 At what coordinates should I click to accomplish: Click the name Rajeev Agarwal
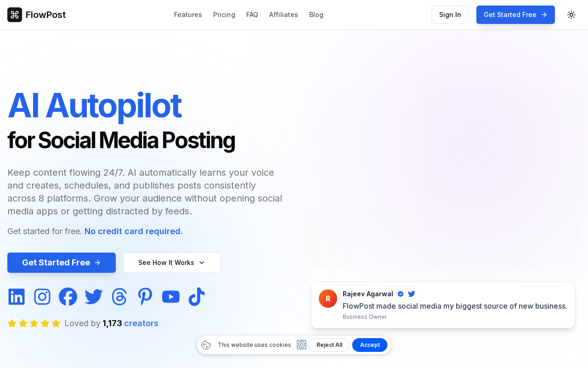tap(368, 294)
